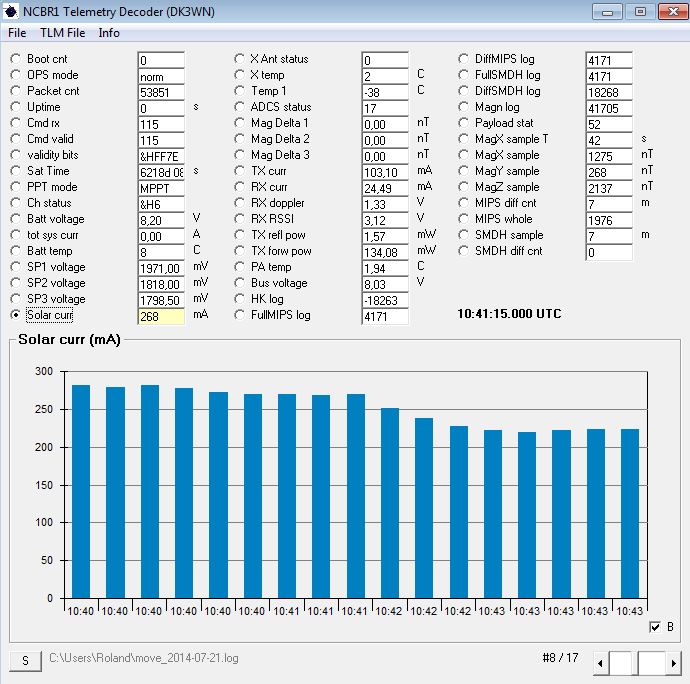The height and width of the screenshot is (684, 690).
Task: Click the TX curr value field 103,10
Action: 385,173
